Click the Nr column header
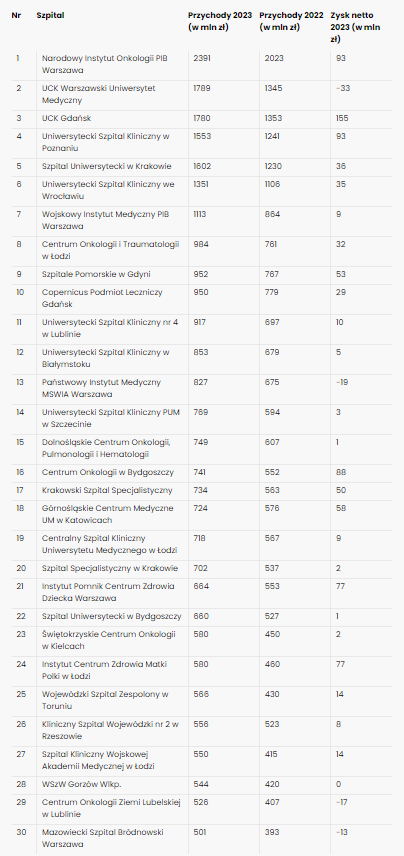Screen dimensions: 404x856 (15, 15)
